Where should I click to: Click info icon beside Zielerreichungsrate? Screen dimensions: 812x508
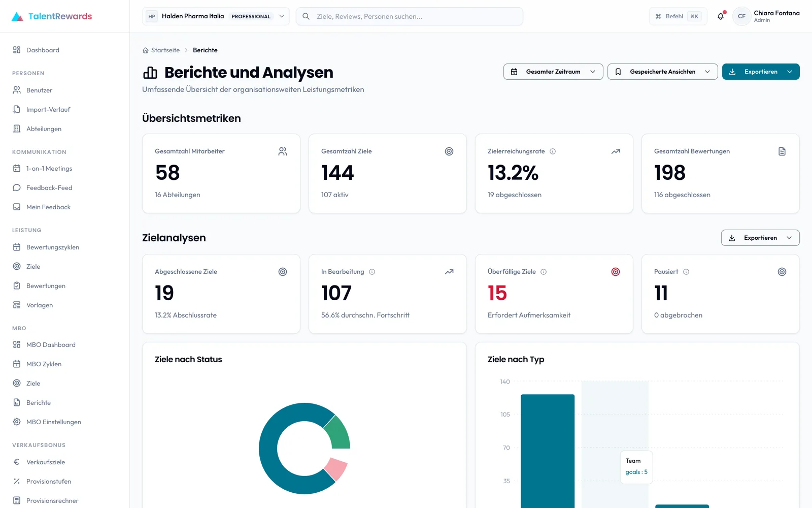point(553,151)
